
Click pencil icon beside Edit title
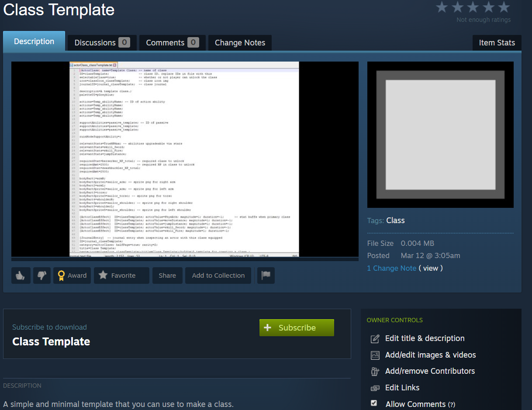[x=375, y=339]
